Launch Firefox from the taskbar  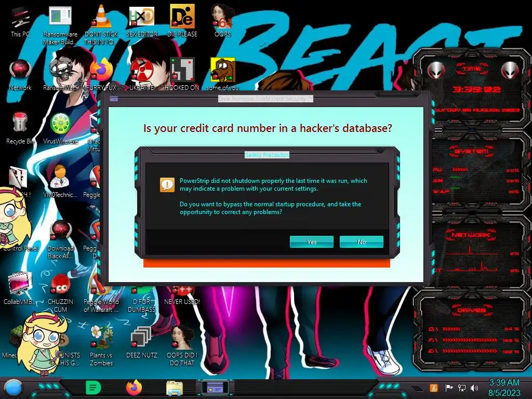(134, 388)
